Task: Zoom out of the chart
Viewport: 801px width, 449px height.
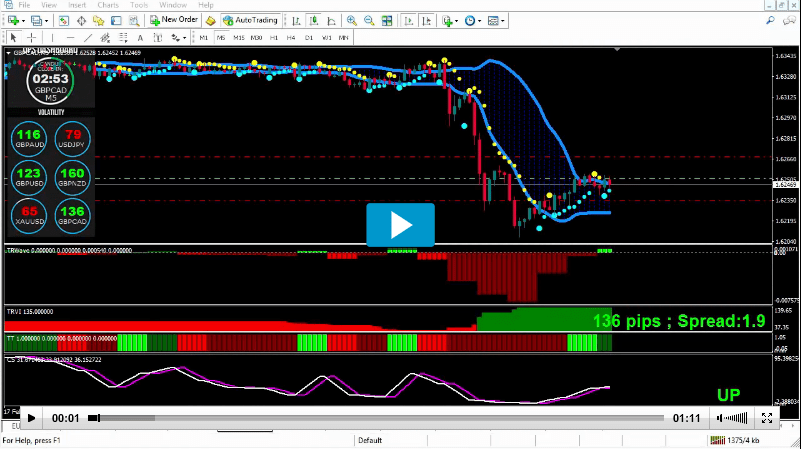Action: coord(369,21)
